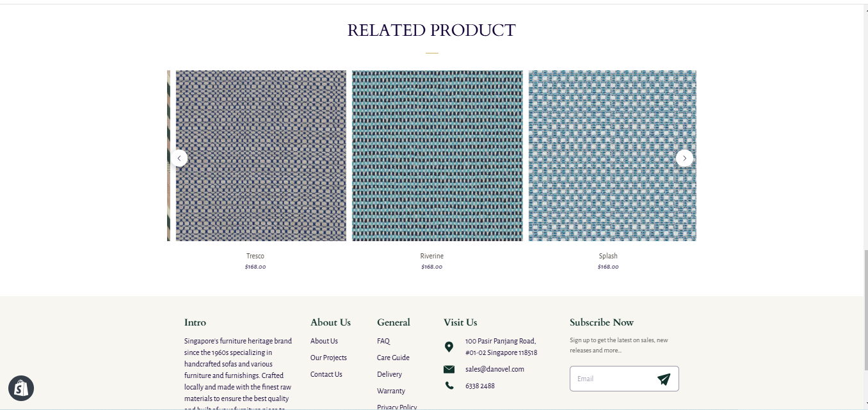This screenshot has width=868, height=410.
Task: Click the paper plane subscribe icon
Action: click(x=664, y=379)
